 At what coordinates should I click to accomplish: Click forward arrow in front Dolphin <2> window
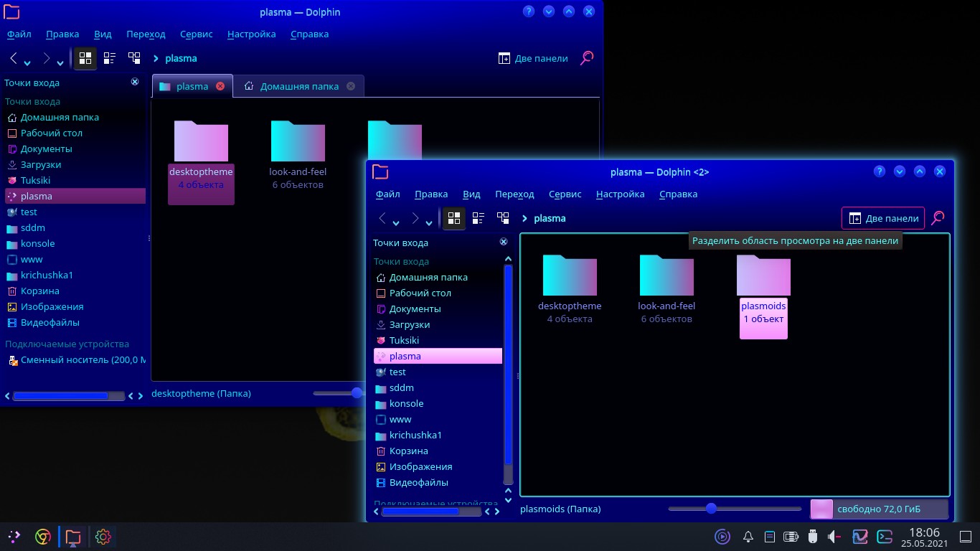[415, 218]
